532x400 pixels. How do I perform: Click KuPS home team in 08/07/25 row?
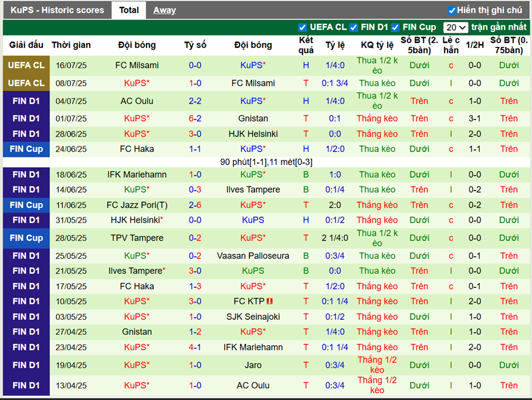(x=137, y=83)
